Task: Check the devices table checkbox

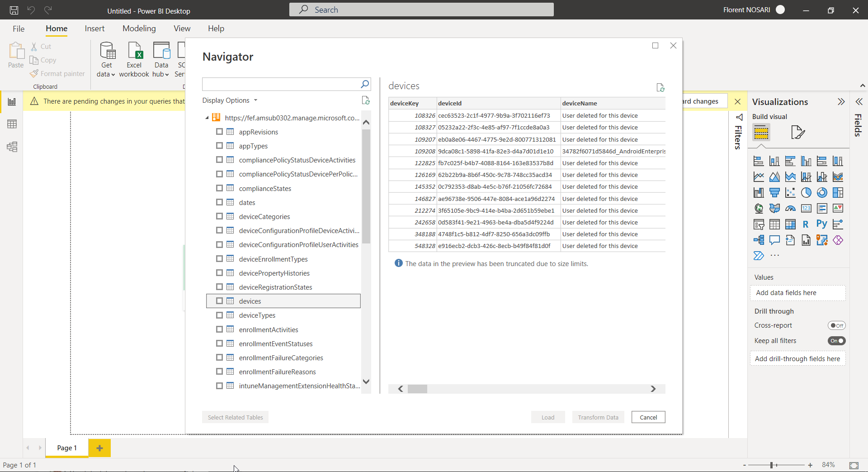Action: click(x=219, y=300)
